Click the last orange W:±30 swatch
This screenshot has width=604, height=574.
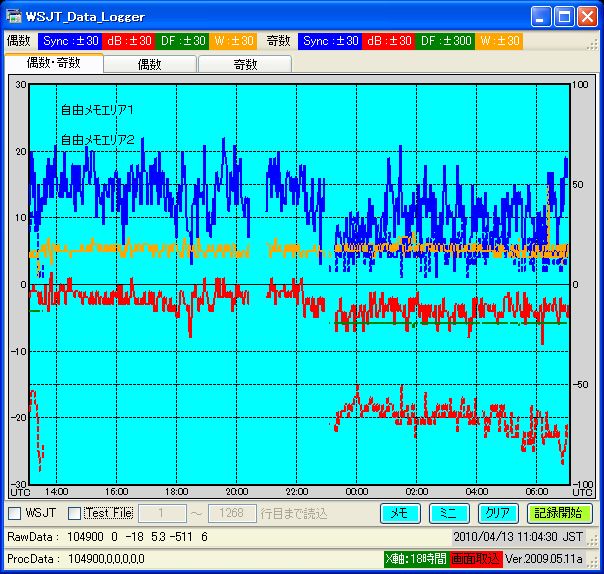(x=499, y=41)
